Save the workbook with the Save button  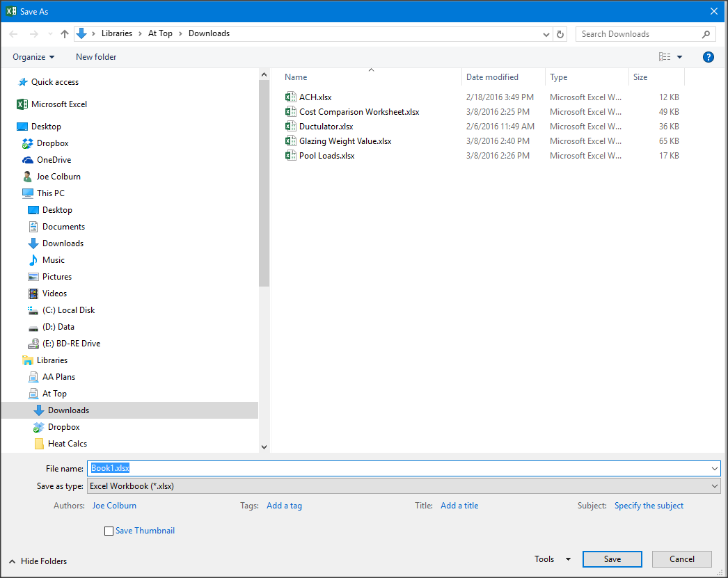coord(612,559)
